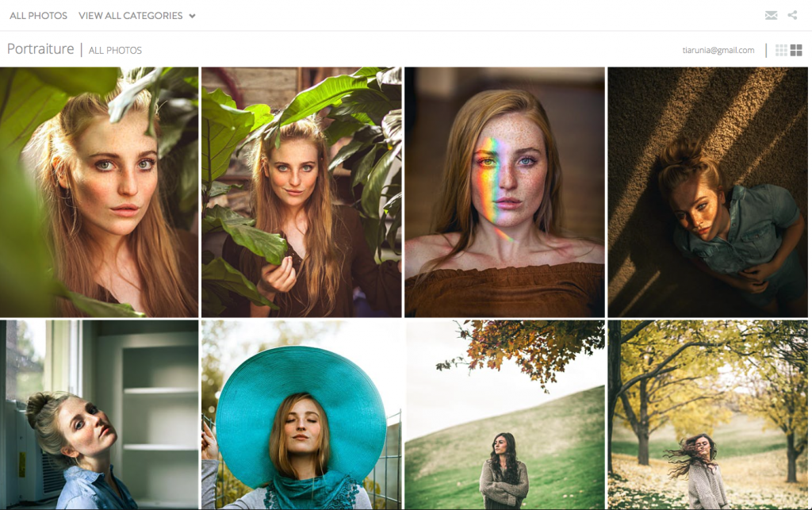This screenshot has height=510, width=812.
Task: Open close-up portrait behind green leaves
Action: [99, 192]
